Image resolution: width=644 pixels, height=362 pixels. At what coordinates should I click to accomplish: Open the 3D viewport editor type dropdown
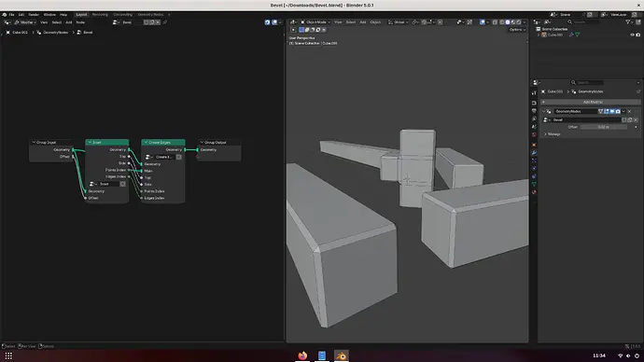(x=293, y=22)
